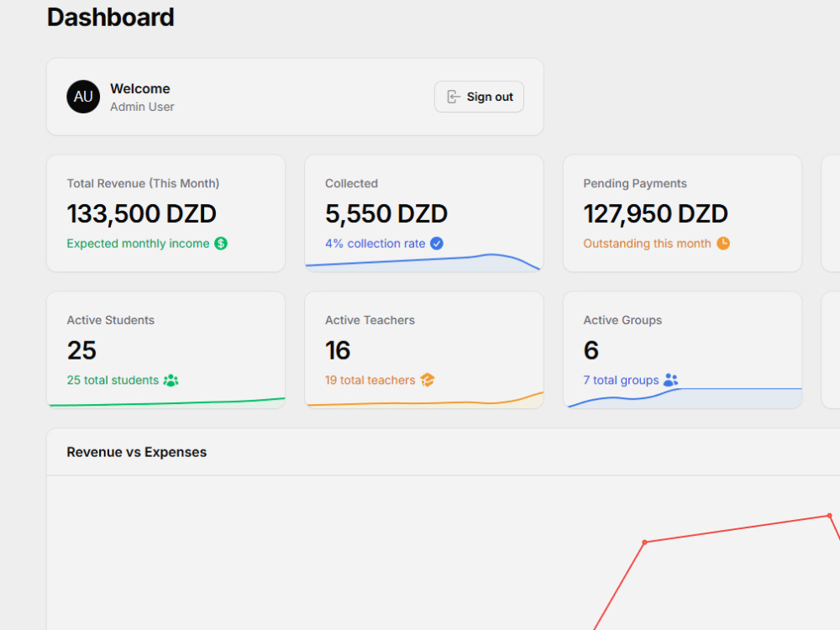Click the orange graduation cap icon

428,380
